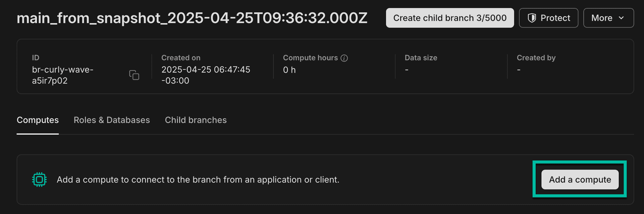The image size is (644, 214).
Task: Go to the Child branches tab
Action: tap(196, 120)
